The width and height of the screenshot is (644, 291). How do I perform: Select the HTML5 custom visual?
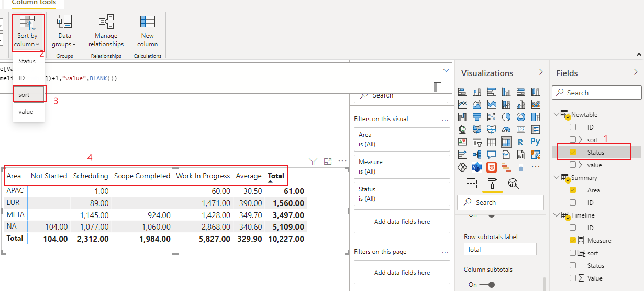coord(492,167)
